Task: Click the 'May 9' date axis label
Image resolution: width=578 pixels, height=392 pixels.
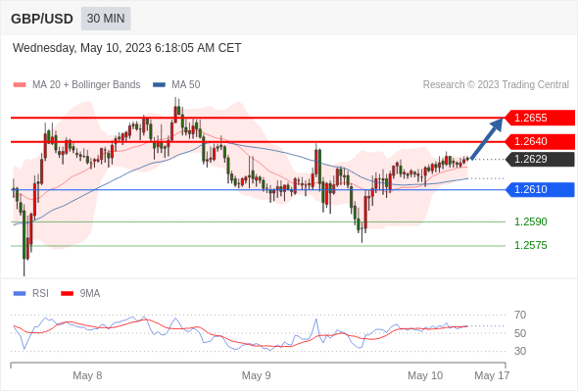Action: click(x=257, y=375)
